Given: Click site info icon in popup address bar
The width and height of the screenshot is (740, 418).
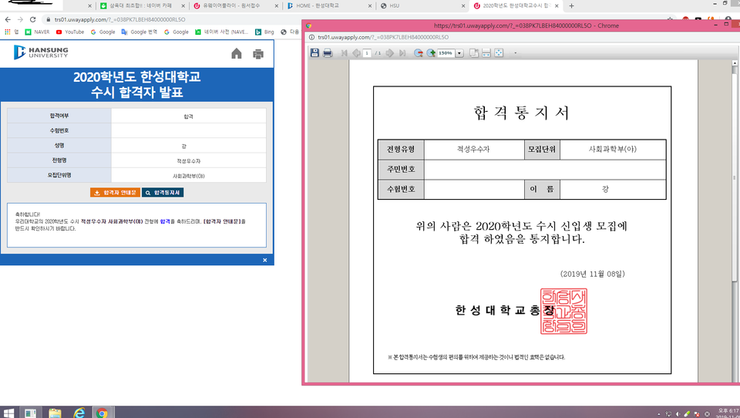Looking at the screenshot, I should (x=311, y=37).
